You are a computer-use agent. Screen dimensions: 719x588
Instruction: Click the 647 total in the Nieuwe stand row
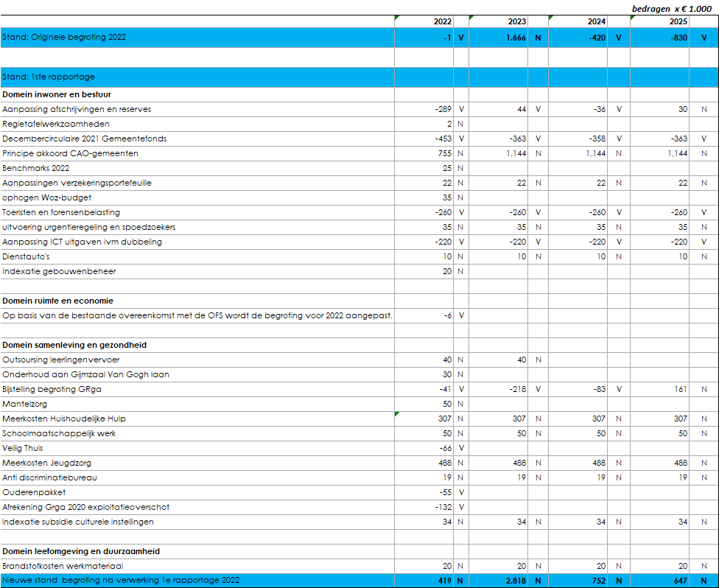(x=681, y=581)
